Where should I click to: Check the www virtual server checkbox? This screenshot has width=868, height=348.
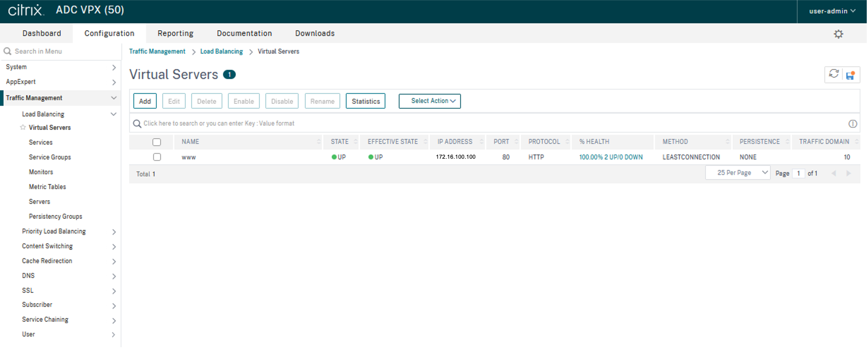tap(157, 157)
